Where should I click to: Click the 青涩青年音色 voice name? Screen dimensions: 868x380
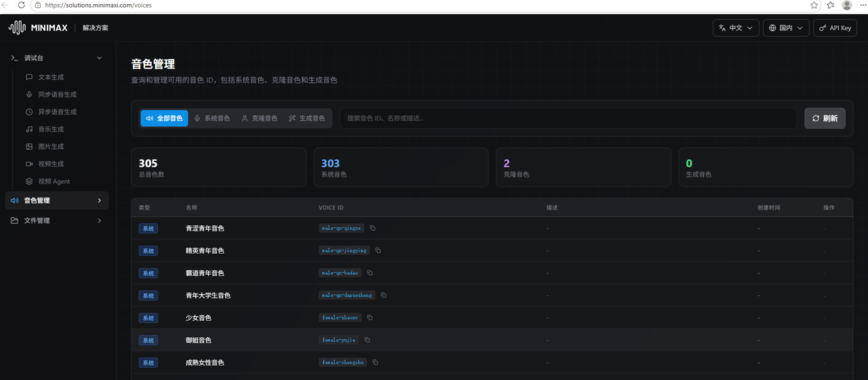pos(205,228)
